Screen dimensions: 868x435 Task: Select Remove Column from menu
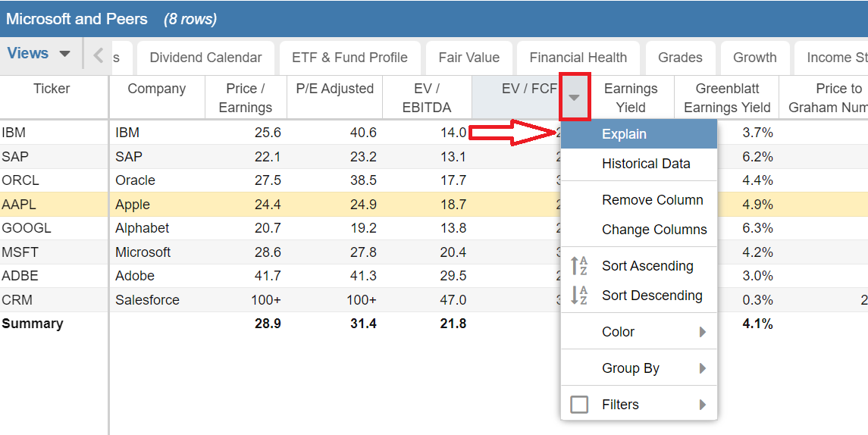[x=639, y=200]
